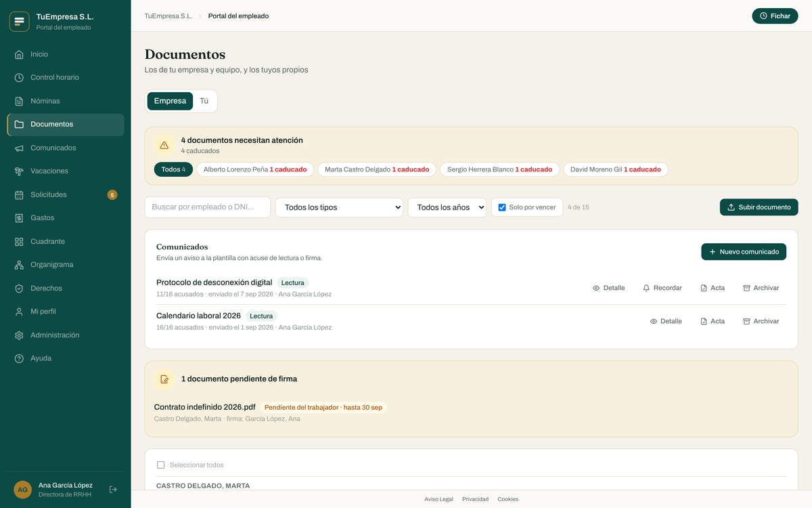Click the Solicitudes badge showing 5

coord(112,195)
